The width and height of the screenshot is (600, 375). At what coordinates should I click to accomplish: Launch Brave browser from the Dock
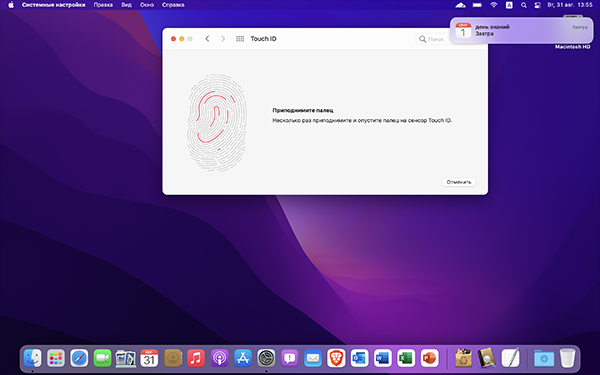coord(336,359)
